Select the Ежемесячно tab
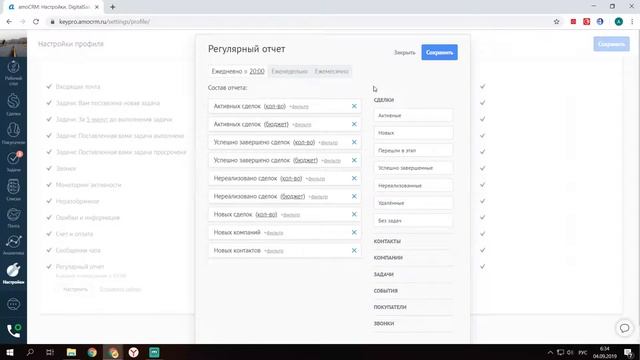This screenshot has width=640, height=360. pyautogui.click(x=331, y=71)
